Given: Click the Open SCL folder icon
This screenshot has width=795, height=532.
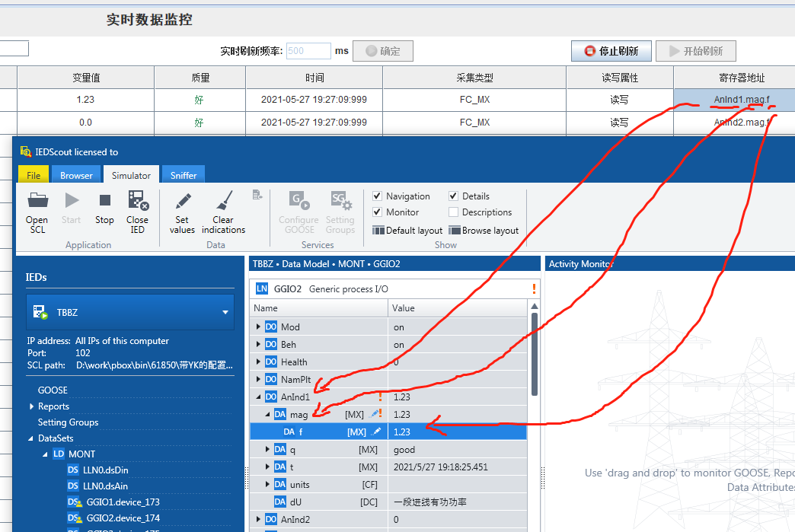Looking at the screenshot, I should (37, 201).
